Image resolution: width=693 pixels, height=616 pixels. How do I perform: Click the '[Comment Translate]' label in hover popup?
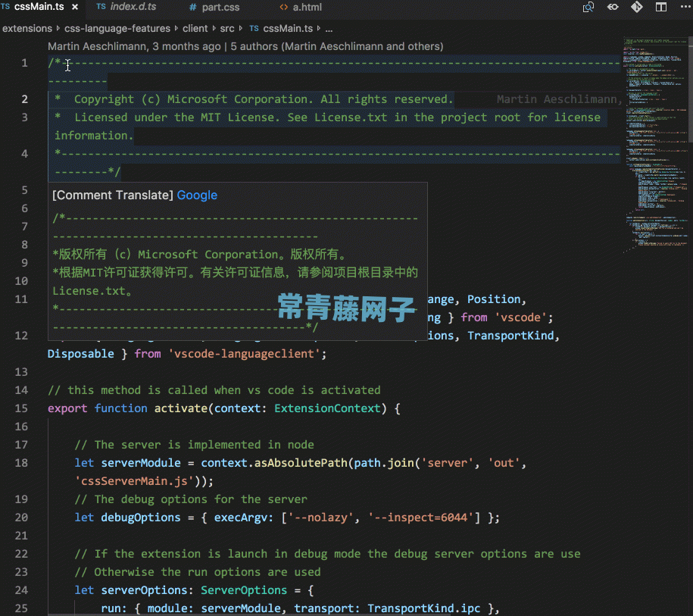tap(113, 195)
